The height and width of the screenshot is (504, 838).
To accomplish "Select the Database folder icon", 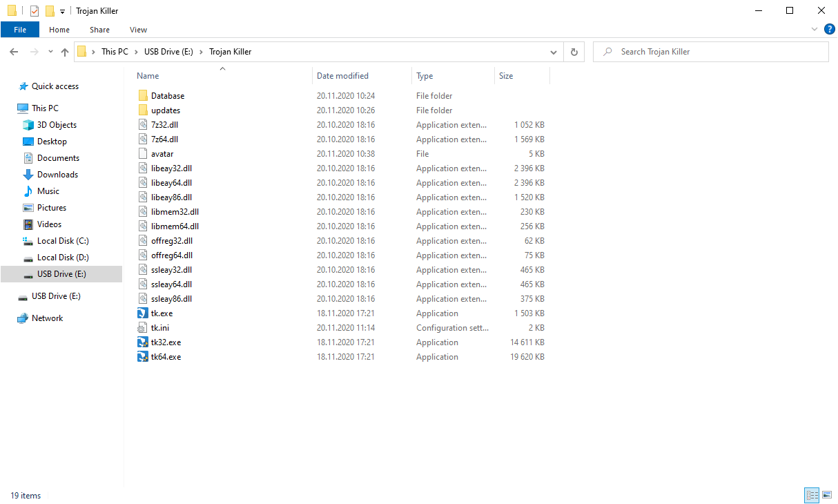I will point(143,96).
